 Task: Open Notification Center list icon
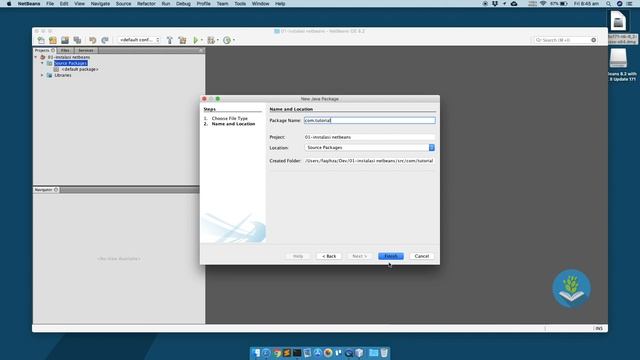630,4
